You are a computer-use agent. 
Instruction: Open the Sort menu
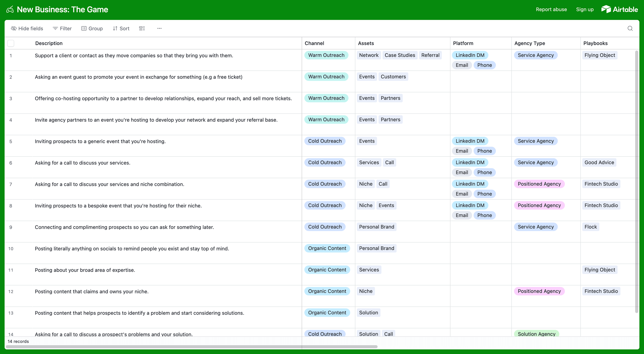[121, 28]
